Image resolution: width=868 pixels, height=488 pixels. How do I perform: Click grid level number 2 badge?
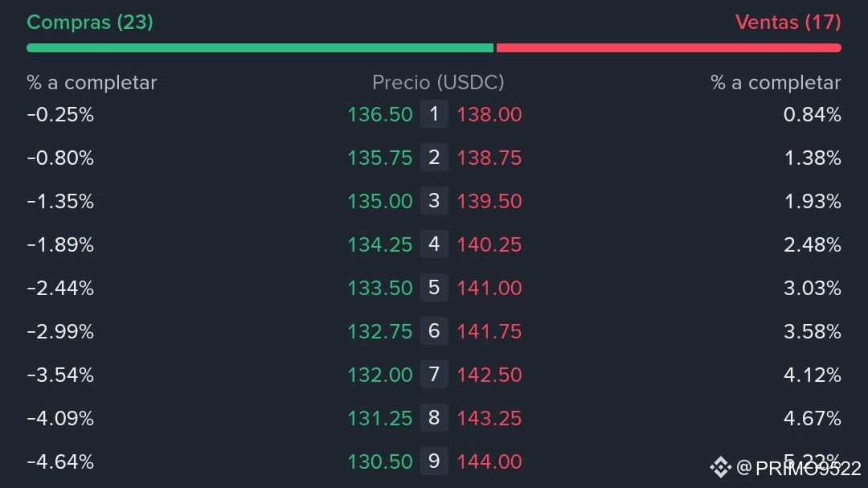click(434, 158)
